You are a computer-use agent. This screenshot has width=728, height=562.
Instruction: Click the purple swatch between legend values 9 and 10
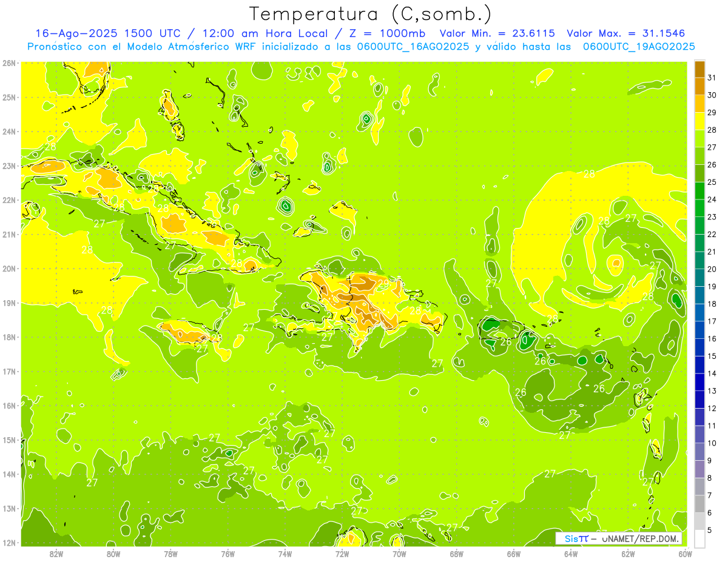point(699,452)
